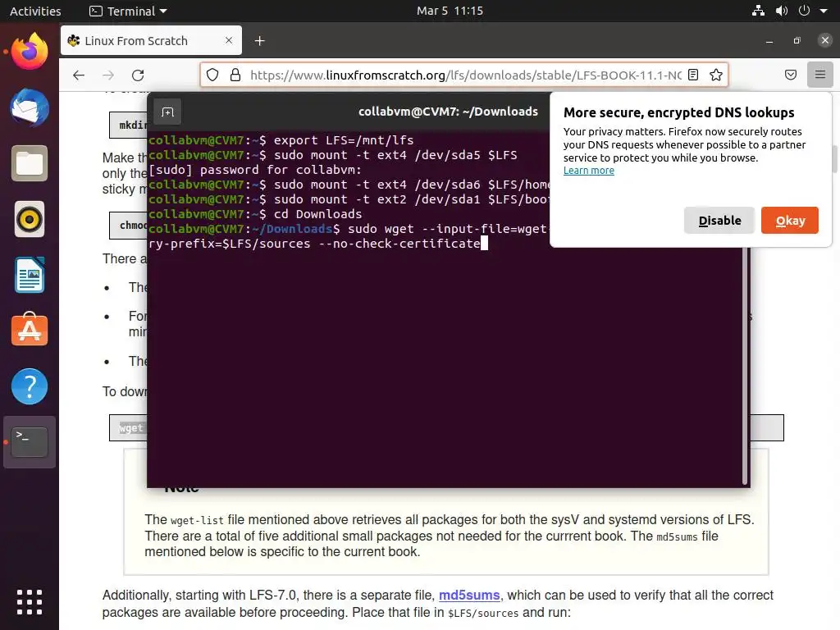840x630 pixels.
Task: Bookmark this page with the star icon
Action: [x=716, y=75]
